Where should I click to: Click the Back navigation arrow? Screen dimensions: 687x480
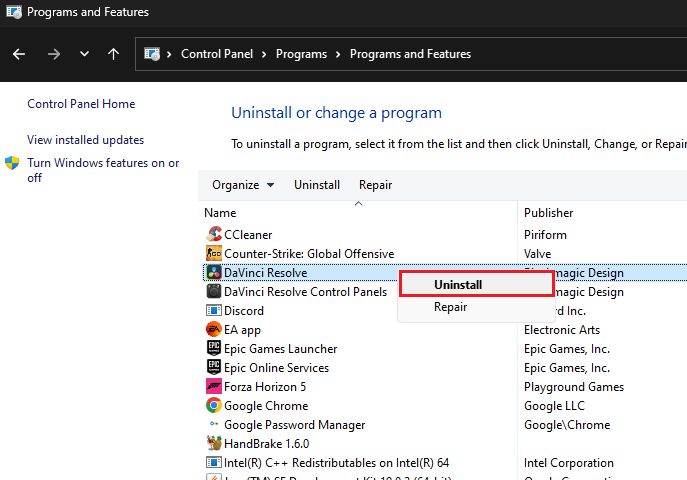point(19,54)
